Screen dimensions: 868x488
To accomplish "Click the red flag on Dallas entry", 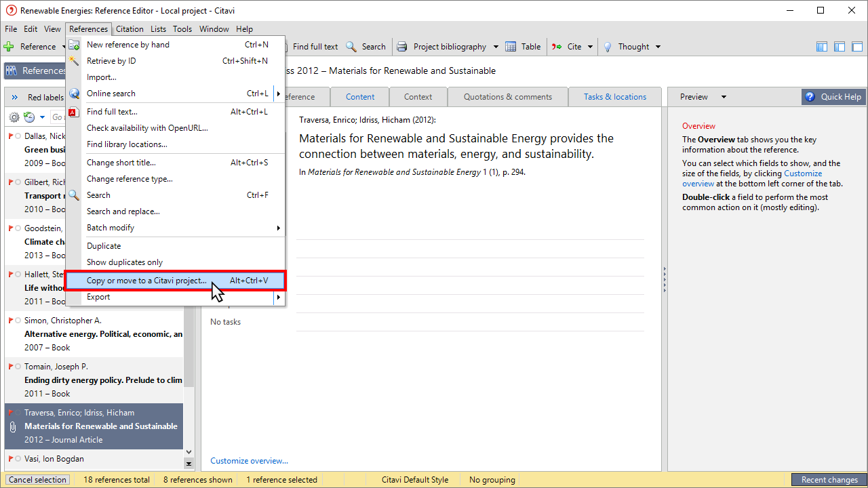I will pos(10,136).
